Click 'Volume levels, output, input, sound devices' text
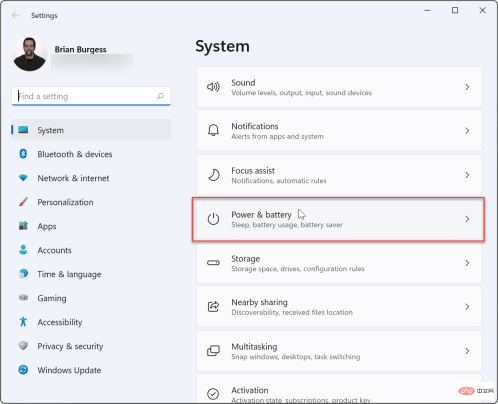Screen dimensions: 498x404 coord(301,93)
